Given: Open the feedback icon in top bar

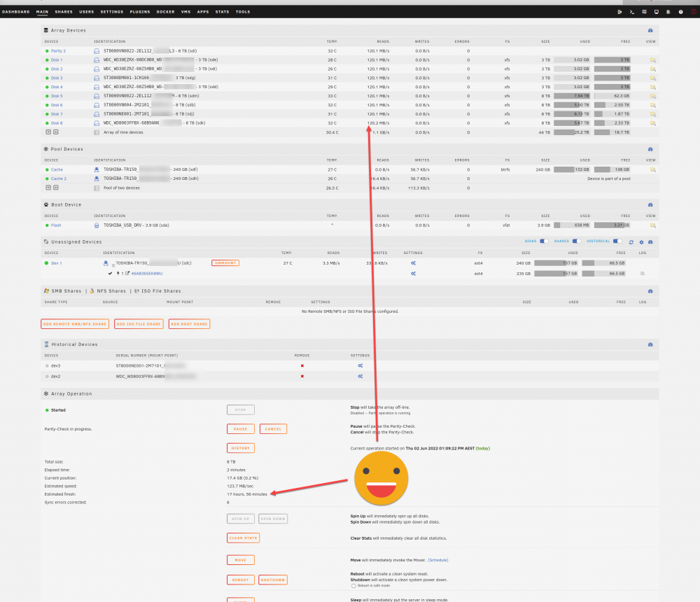Looking at the screenshot, I should click(x=644, y=12).
